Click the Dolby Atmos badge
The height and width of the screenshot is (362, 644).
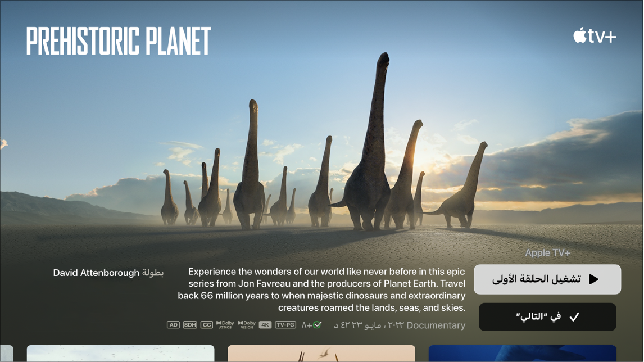(225, 324)
